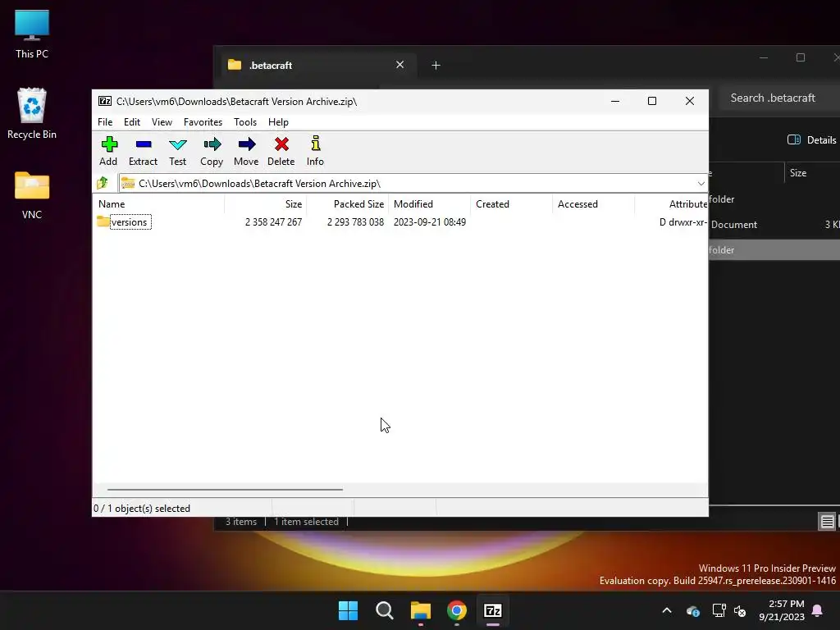The width and height of the screenshot is (840, 630).
Task: Extract the archive with the Extract icon
Action: pos(143,152)
